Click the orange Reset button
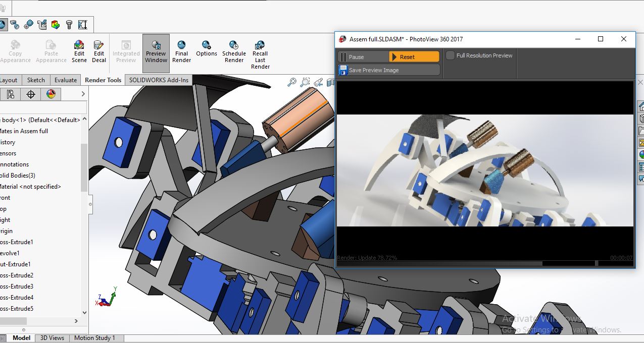 pyautogui.click(x=414, y=56)
